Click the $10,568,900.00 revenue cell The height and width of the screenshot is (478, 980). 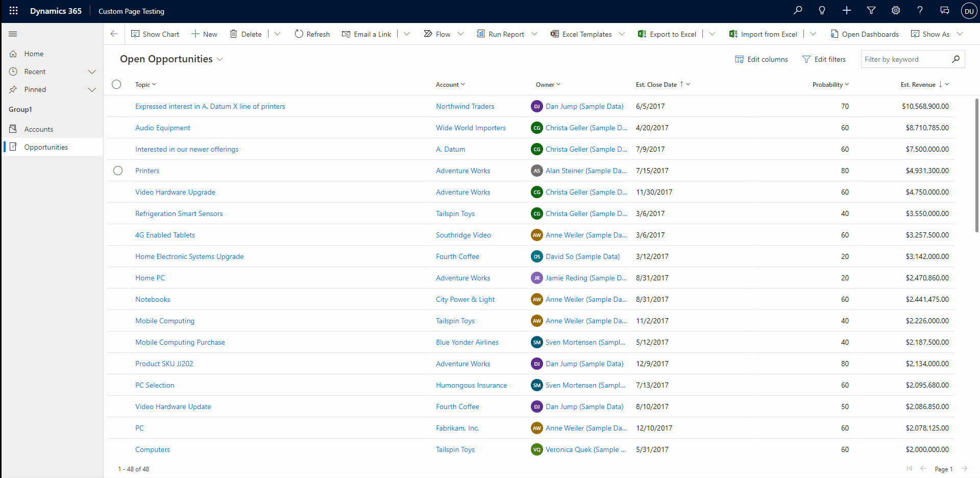pyautogui.click(x=925, y=106)
